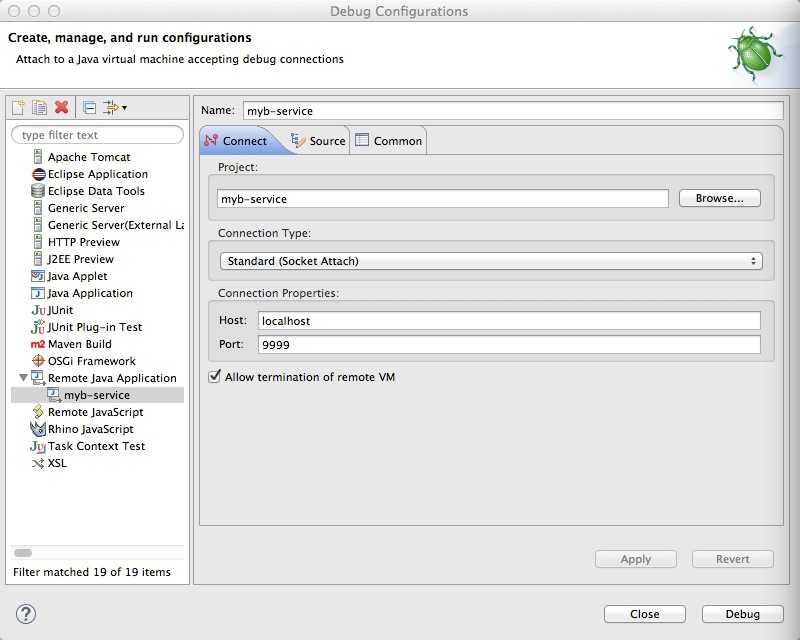The height and width of the screenshot is (640, 800).
Task: Collapse all configurations in the tree
Action: (89, 108)
